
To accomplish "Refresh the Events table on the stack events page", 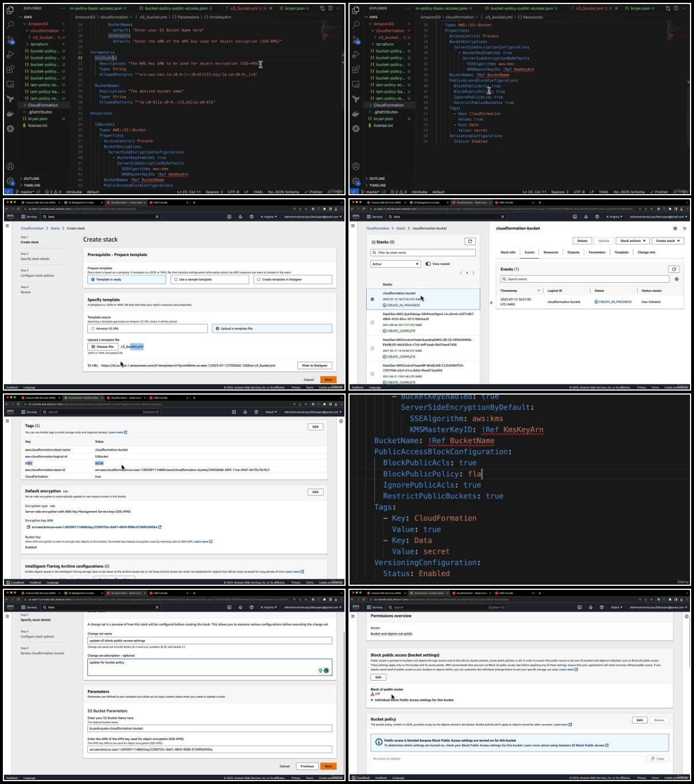I will tap(674, 269).
